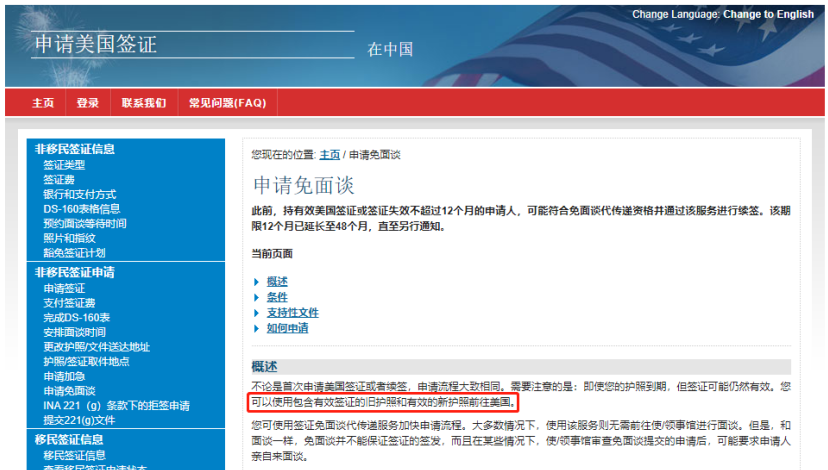
Task: Jump to the 支持性文件 section link
Action: tap(292, 312)
